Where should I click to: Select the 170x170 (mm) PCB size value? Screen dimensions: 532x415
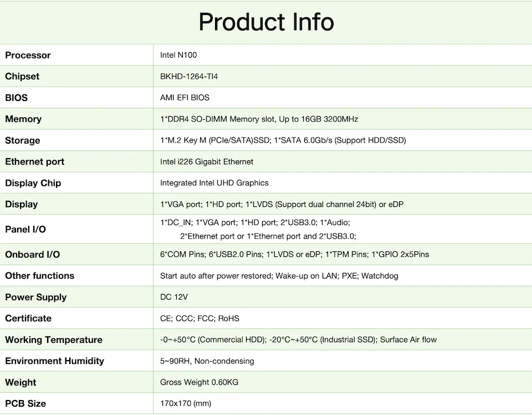[x=186, y=403]
